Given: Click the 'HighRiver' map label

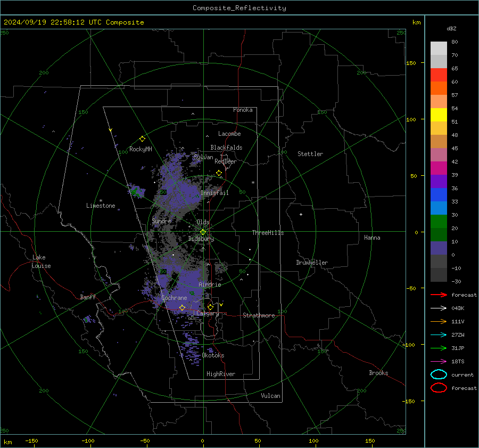Looking at the screenshot, I should pos(221,374).
